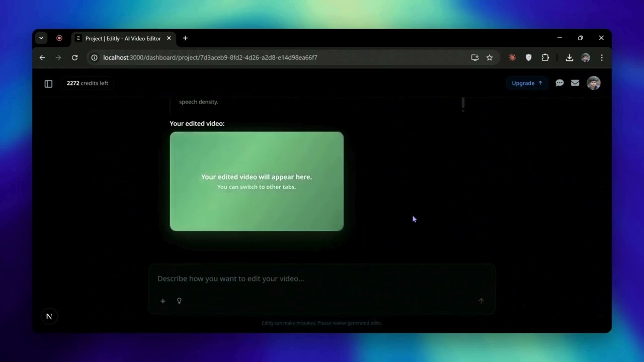Image resolution: width=644 pixels, height=362 pixels.
Task: Bookmark the page with the star icon
Action: coord(490,58)
